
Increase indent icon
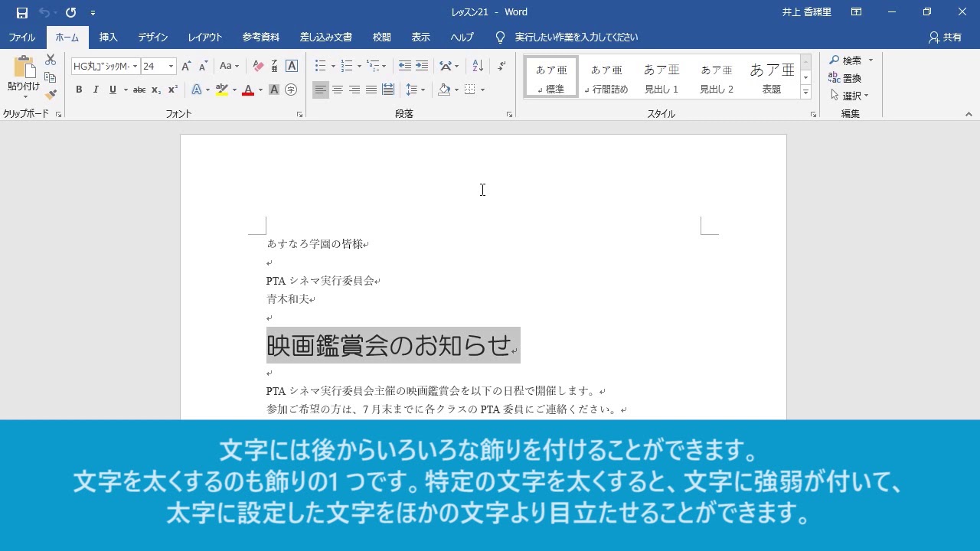pos(422,67)
